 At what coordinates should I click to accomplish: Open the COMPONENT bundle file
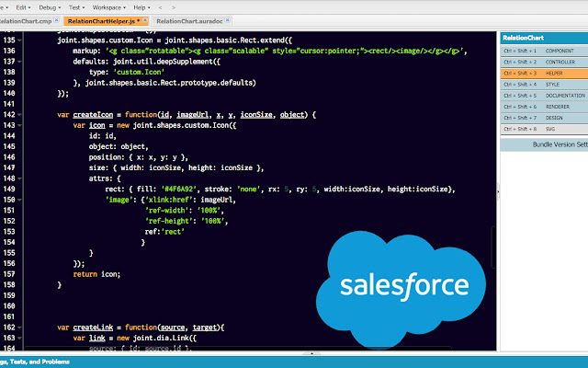pos(544,51)
